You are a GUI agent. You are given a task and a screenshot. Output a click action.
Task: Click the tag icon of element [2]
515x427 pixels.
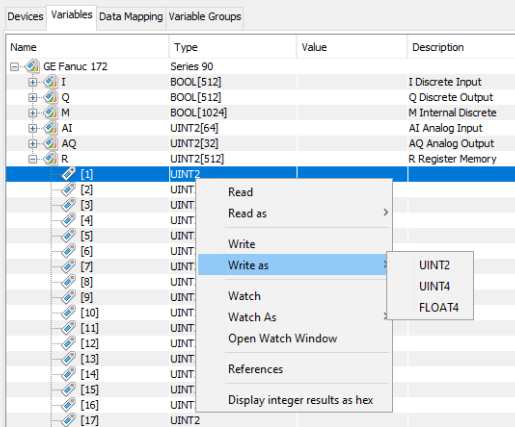pyautogui.click(x=69, y=189)
